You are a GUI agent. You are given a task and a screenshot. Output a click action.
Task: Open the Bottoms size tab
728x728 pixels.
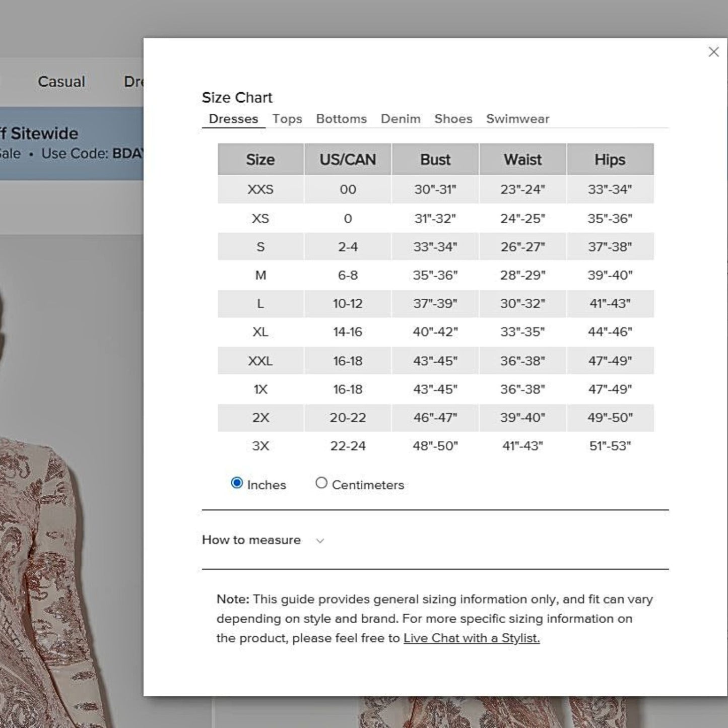point(341,119)
